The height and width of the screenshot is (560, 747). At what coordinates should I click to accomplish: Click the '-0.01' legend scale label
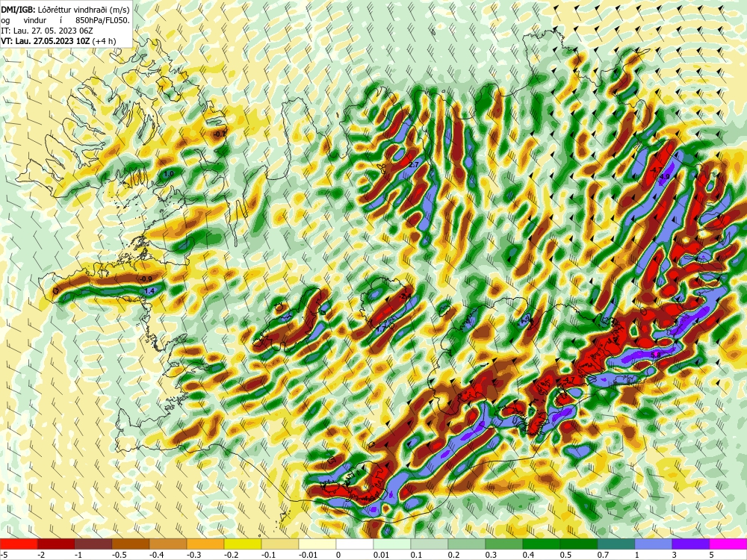coord(308,555)
